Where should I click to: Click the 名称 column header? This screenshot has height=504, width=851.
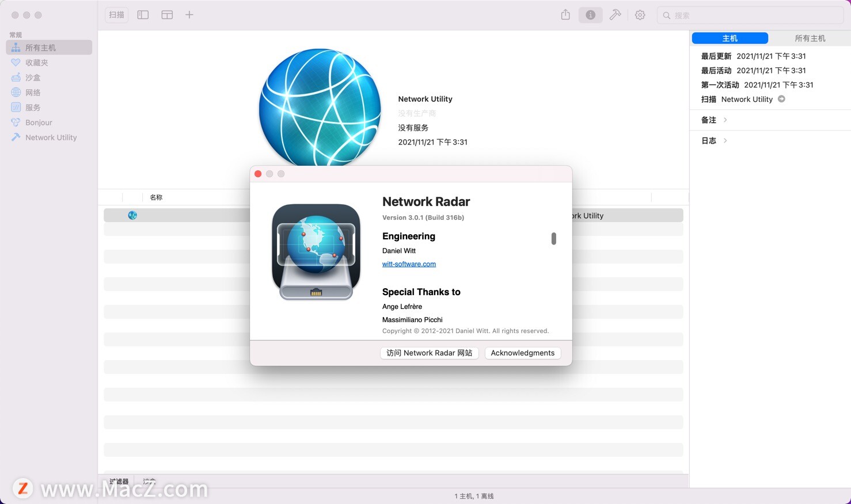156,197
